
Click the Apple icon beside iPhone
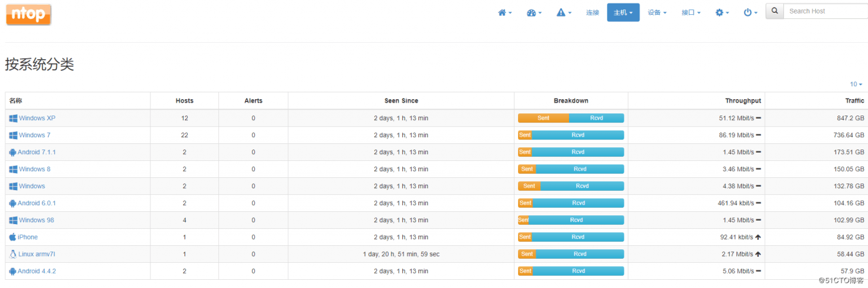(12, 237)
